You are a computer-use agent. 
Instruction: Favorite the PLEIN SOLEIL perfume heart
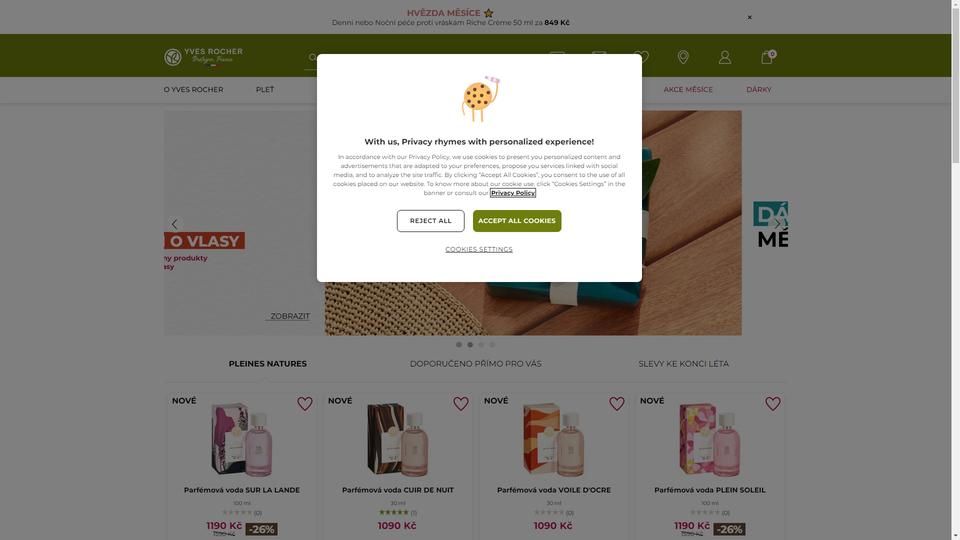773,403
